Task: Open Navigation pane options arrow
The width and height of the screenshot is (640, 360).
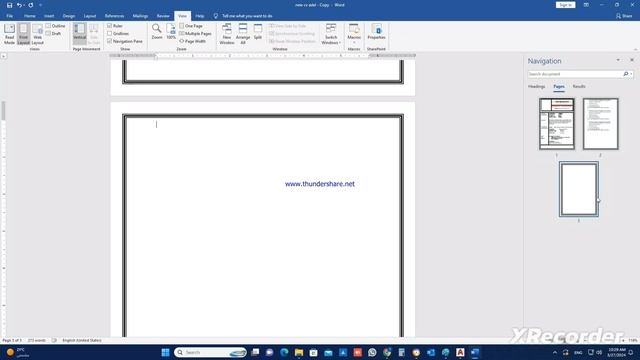Action: 618,60
